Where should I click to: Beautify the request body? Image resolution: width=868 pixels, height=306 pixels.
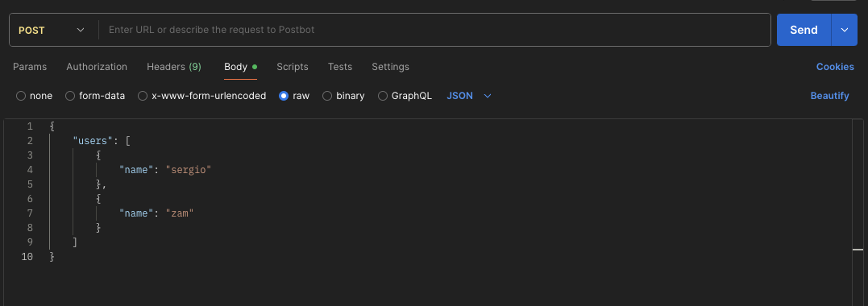pyautogui.click(x=829, y=96)
